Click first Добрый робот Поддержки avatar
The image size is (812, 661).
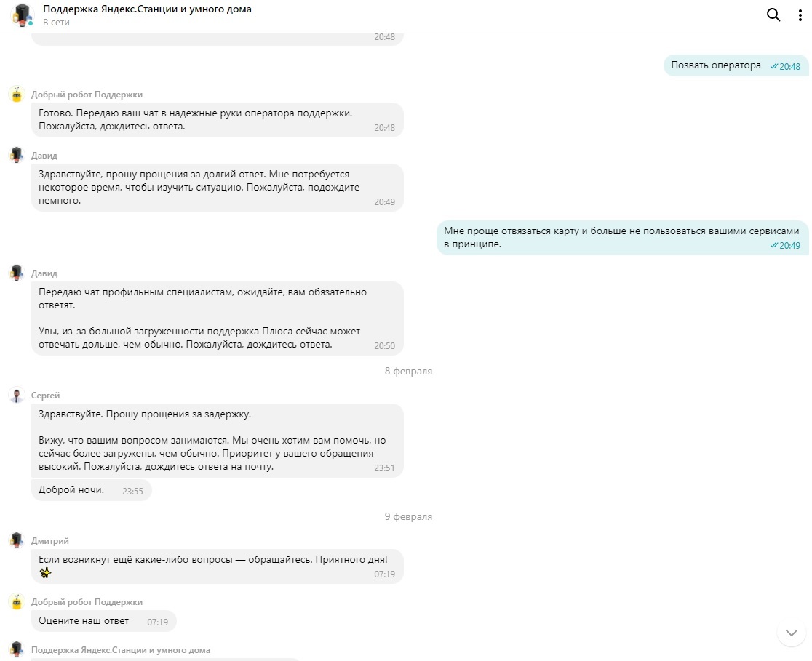(17, 95)
